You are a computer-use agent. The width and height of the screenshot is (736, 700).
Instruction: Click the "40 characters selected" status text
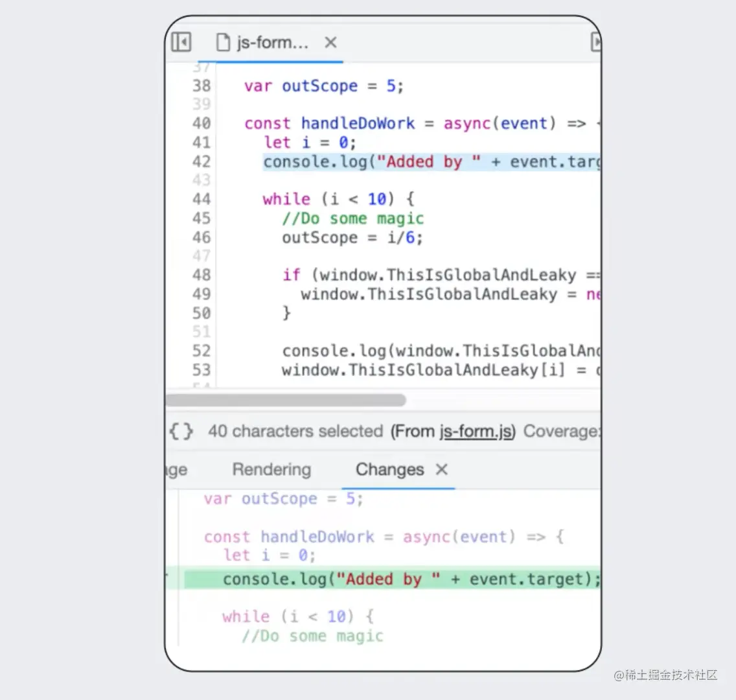(295, 431)
